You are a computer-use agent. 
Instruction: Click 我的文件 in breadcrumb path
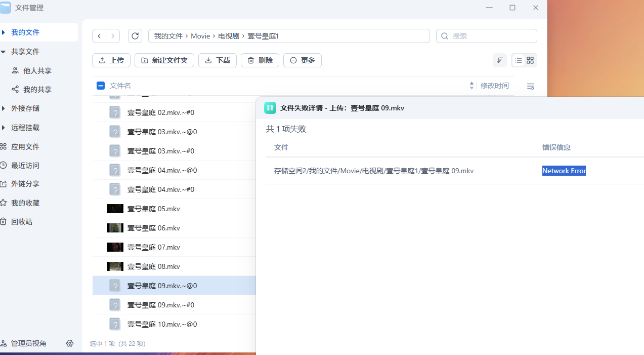168,36
